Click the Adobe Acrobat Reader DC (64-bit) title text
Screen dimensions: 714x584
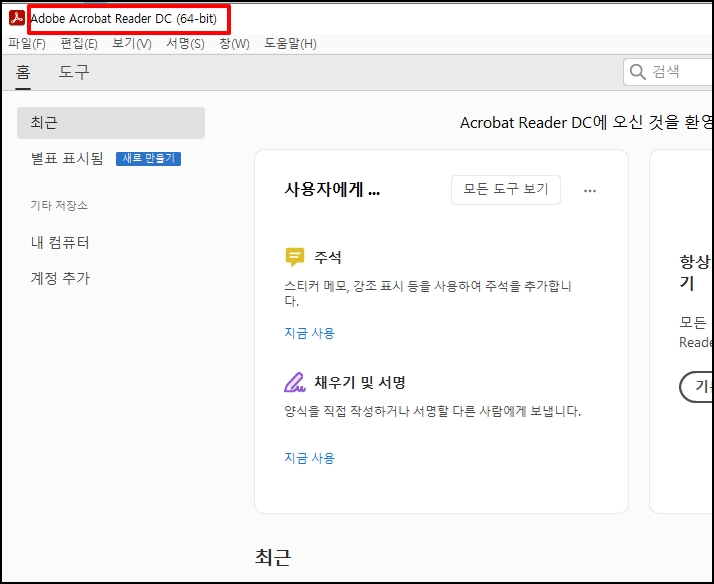tap(123, 19)
